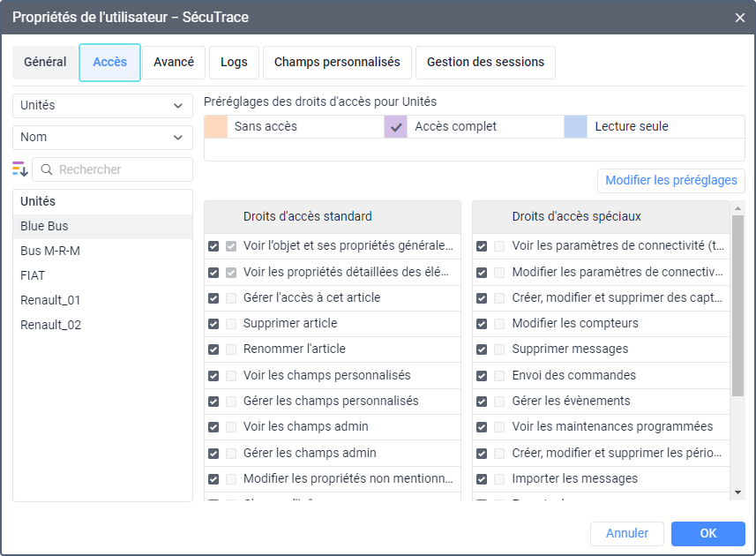
Task: Open the Logs tab
Action: pyautogui.click(x=234, y=63)
